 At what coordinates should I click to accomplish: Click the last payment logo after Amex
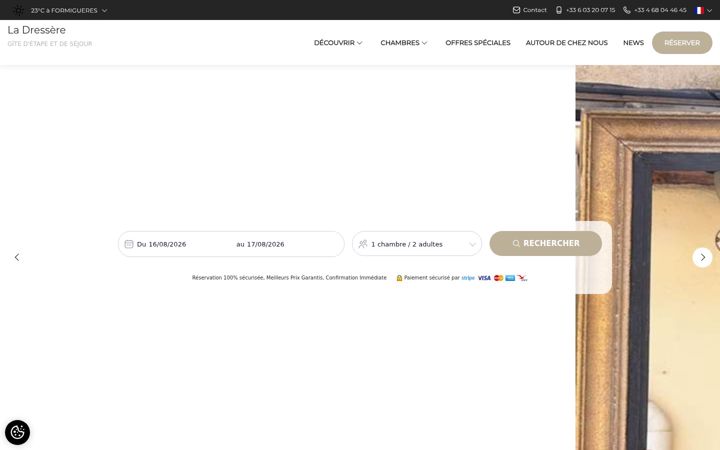pos(522,278)
